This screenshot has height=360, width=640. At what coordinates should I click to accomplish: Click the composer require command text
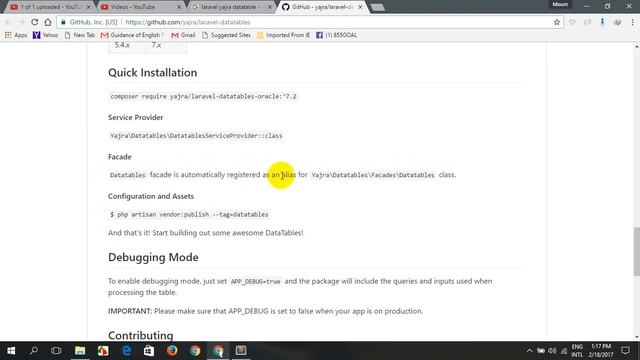(203, 96)
